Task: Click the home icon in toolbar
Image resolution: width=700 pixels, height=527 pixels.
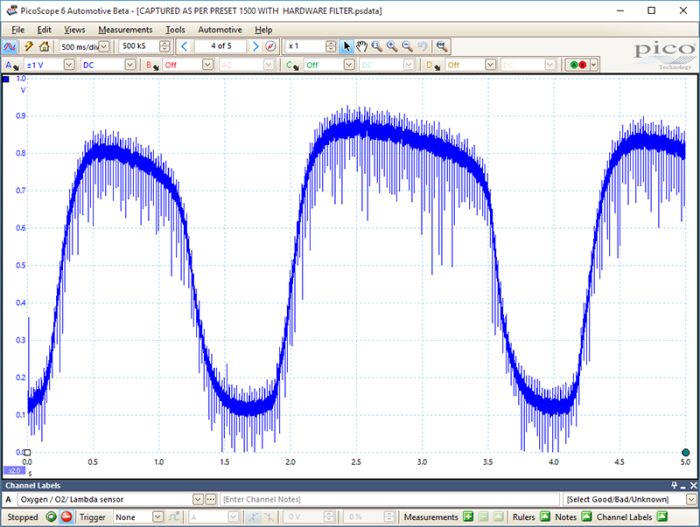Action: [44, 46]
